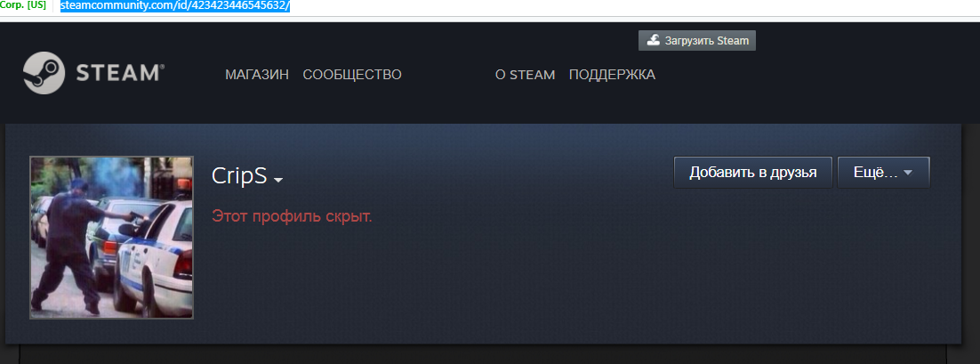Click the triangle arrow on Ещё… button
Image resolution: width=980 pixels, height=364 pixels.
click(x=908, y=174)
